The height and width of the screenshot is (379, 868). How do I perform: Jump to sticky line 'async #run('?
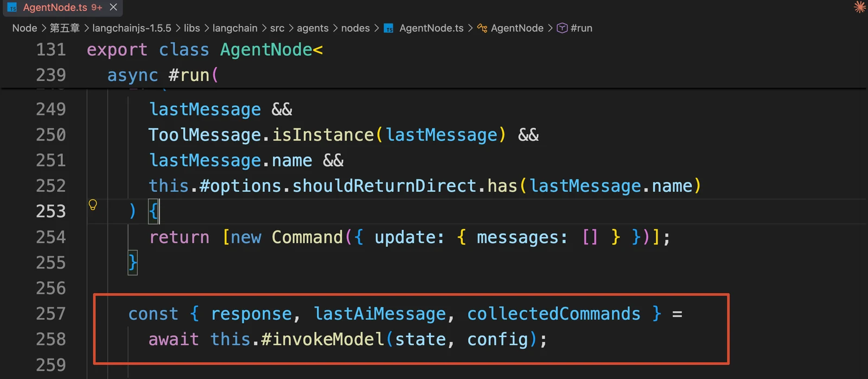(x=163, y=75)
